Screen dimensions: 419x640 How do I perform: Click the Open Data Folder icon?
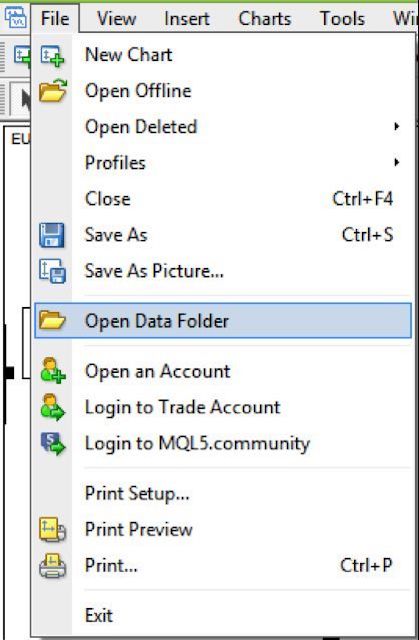(x=52, y=320)
